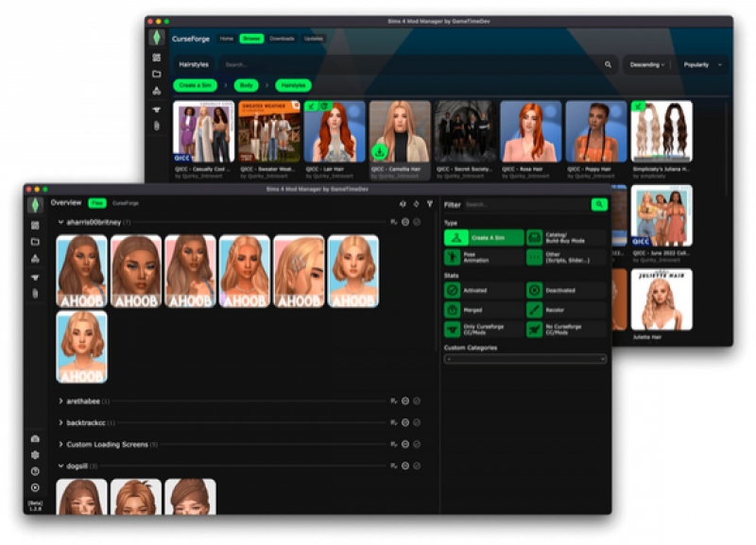This screenshot has height=545, width=756.
Task: Click the plumbob logo in front window sidebar
Action: point(35,204)
